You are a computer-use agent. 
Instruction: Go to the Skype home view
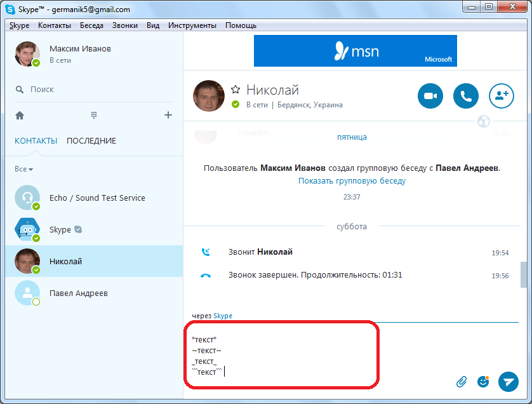tap(20, 116)
